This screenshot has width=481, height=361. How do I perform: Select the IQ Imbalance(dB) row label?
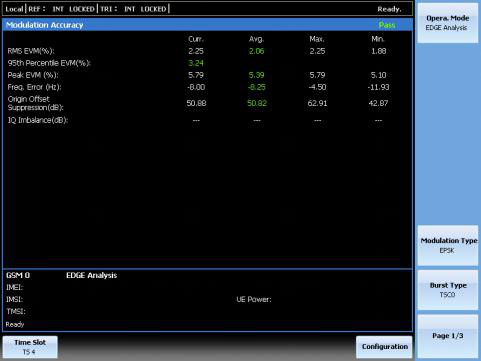38,120
